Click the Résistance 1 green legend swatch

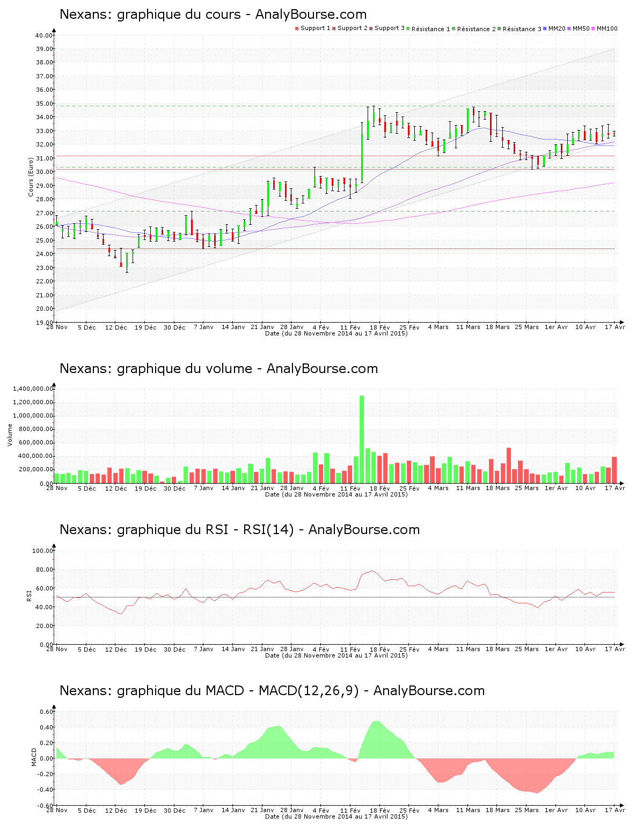[x=408, y=28]
